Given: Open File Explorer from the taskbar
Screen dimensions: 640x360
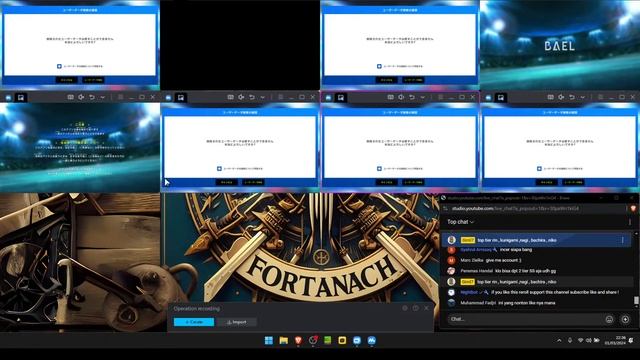Looking at the screenshot, I should point(284,340).
